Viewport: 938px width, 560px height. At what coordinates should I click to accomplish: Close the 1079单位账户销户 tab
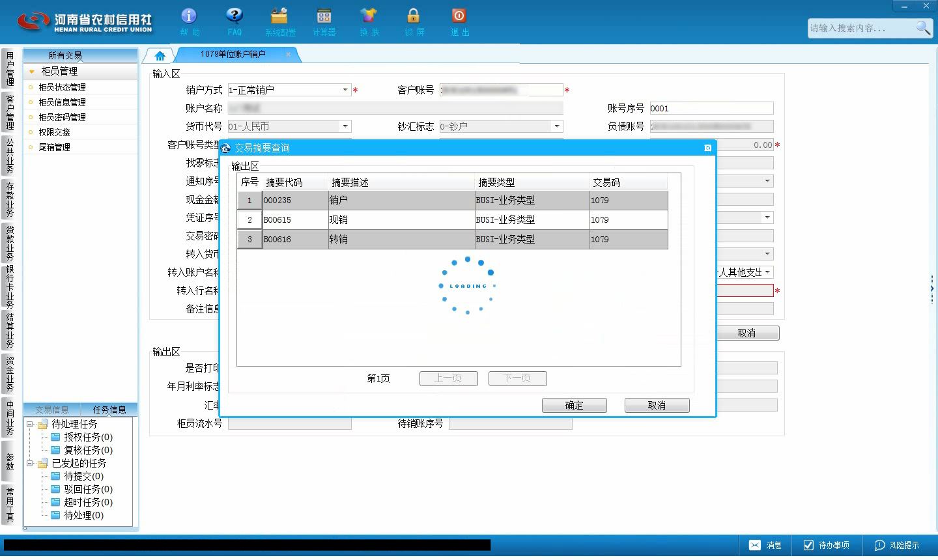[288, 55]
